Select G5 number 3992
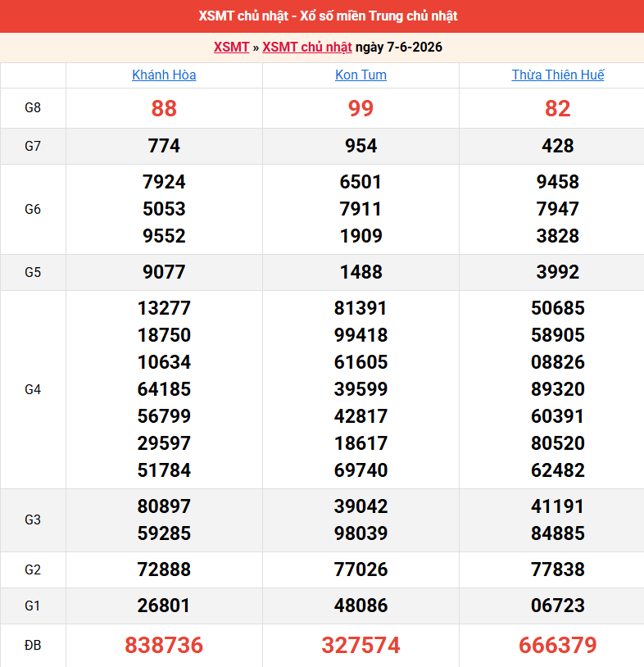 point(558,272)
